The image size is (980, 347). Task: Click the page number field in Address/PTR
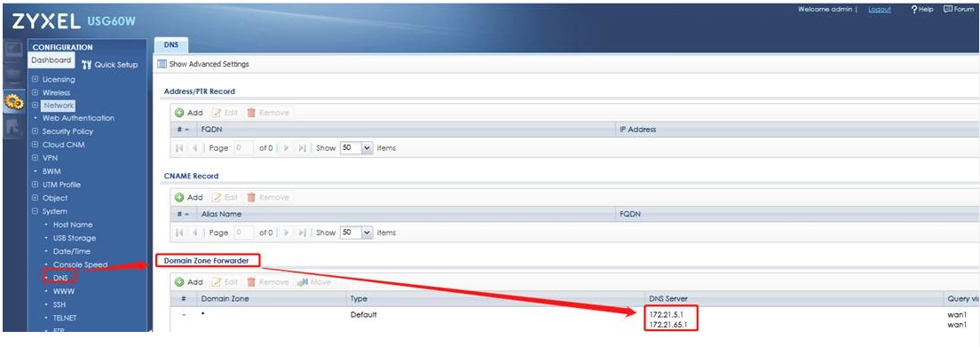click(243, 148)
